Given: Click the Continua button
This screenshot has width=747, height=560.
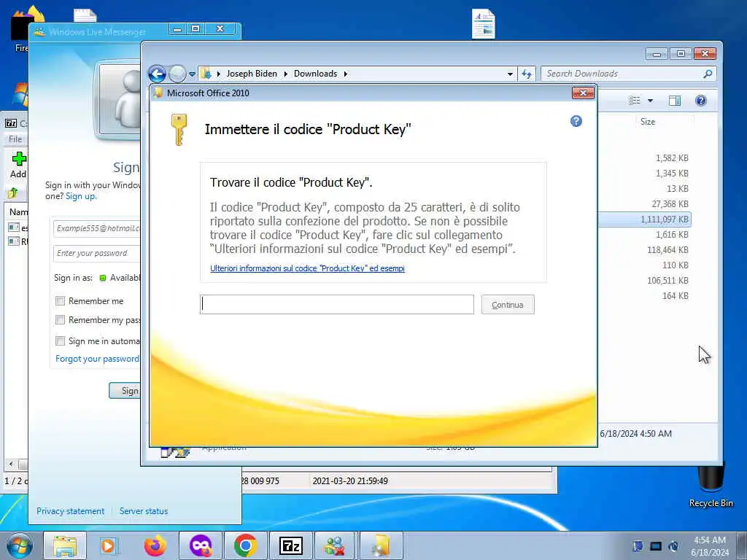Looking at the screenshot, I should point(508,305).
